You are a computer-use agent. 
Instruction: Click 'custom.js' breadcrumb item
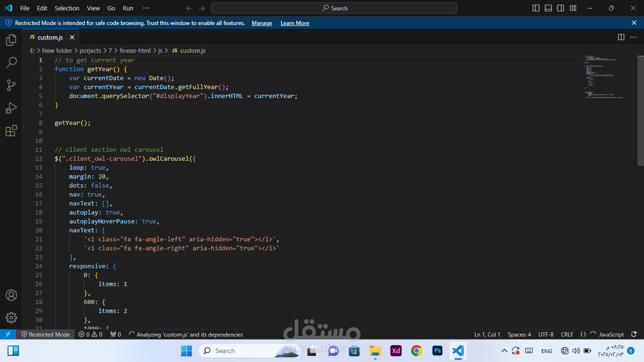click(x=193, y=50)
